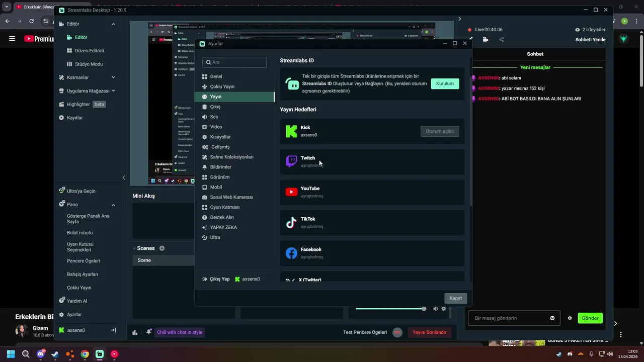
Task: Toggle the REC recording button
Action: click(397, 332)
